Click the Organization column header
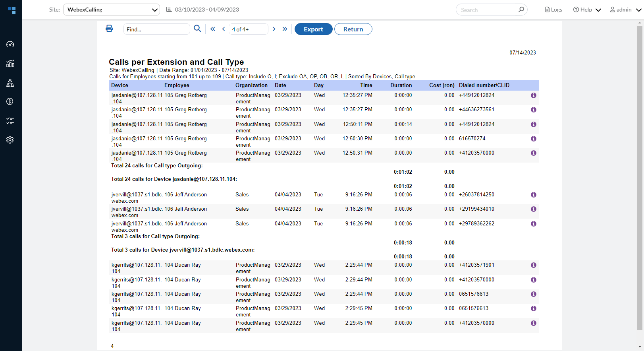 pos(251,85)
